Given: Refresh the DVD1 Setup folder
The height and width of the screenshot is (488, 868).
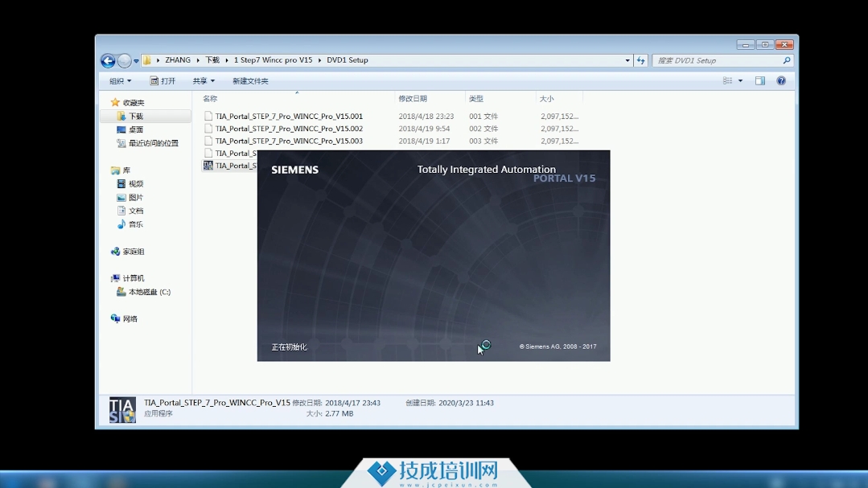Looking at the screenshot, I should click(640, 60).
